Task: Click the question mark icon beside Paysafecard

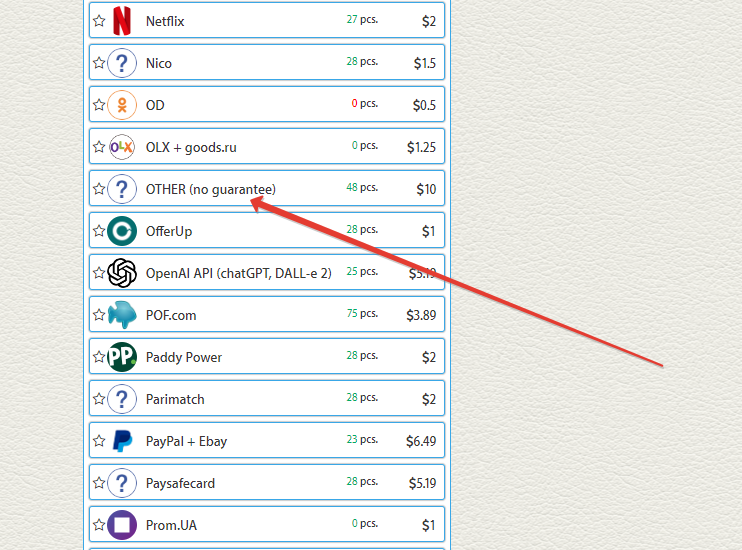Action: [122, 483]
